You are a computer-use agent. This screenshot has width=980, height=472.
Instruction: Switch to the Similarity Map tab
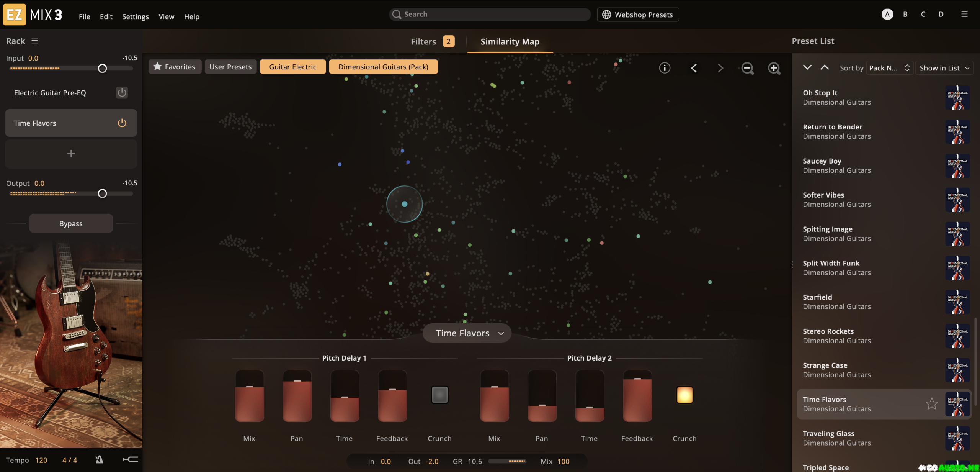(510, 41)
